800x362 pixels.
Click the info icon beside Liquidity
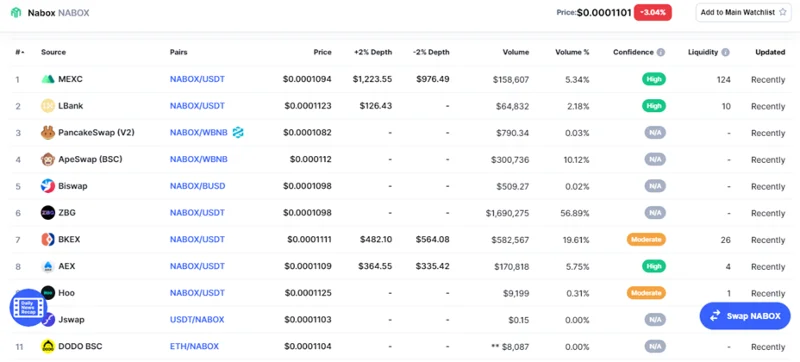tap(726, 52)
